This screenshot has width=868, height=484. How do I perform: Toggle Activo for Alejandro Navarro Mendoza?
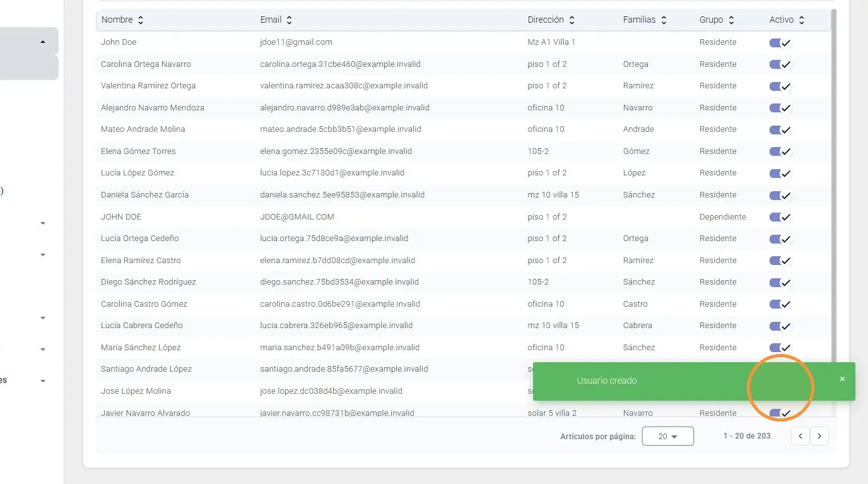click(780, 108)
